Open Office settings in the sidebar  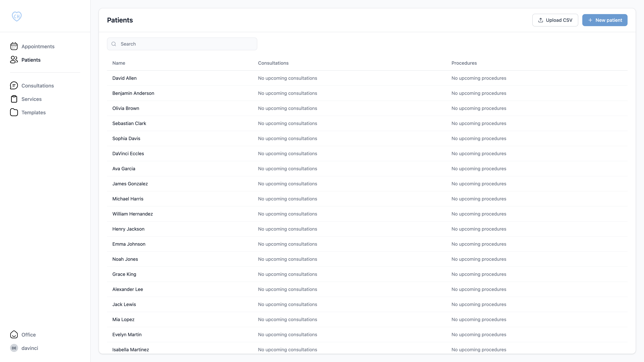29,335
